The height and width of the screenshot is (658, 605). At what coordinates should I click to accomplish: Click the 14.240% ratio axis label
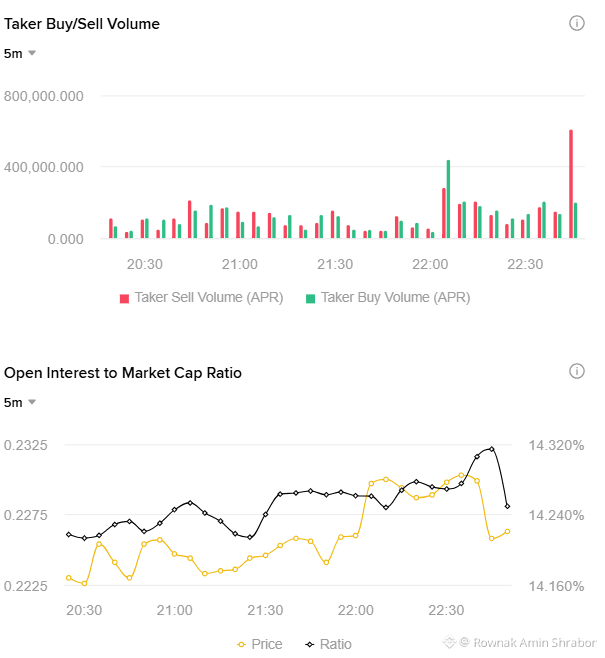click(556, 515)
